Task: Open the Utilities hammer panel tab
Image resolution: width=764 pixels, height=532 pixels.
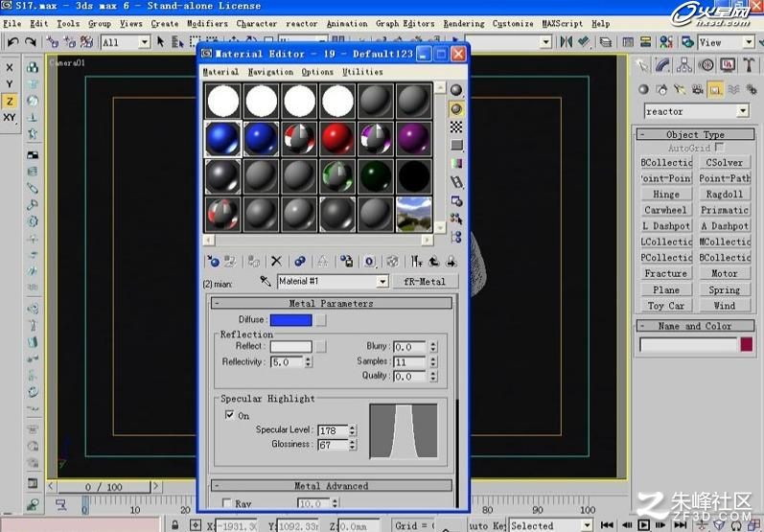Action: [x=749, y=65]
